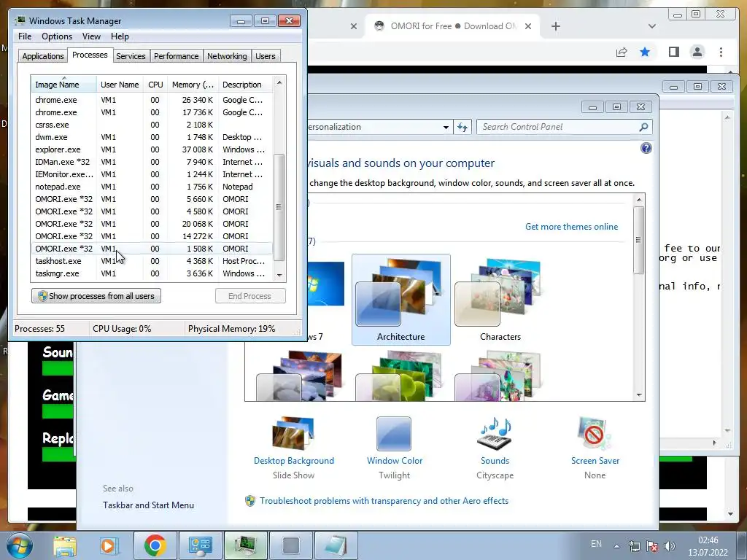Switch to the Networking tab
747x560 pixels.
coord(227,56)
